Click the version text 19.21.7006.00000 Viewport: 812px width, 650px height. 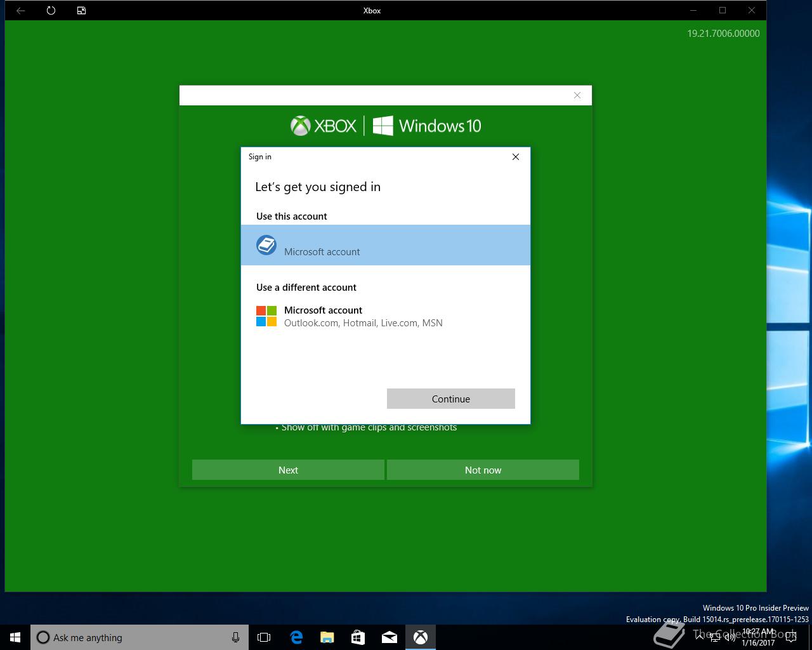(x=723, y=34)
